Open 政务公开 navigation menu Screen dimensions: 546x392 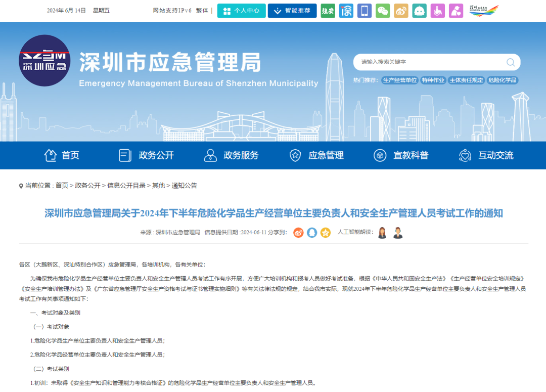click(146, 155)
